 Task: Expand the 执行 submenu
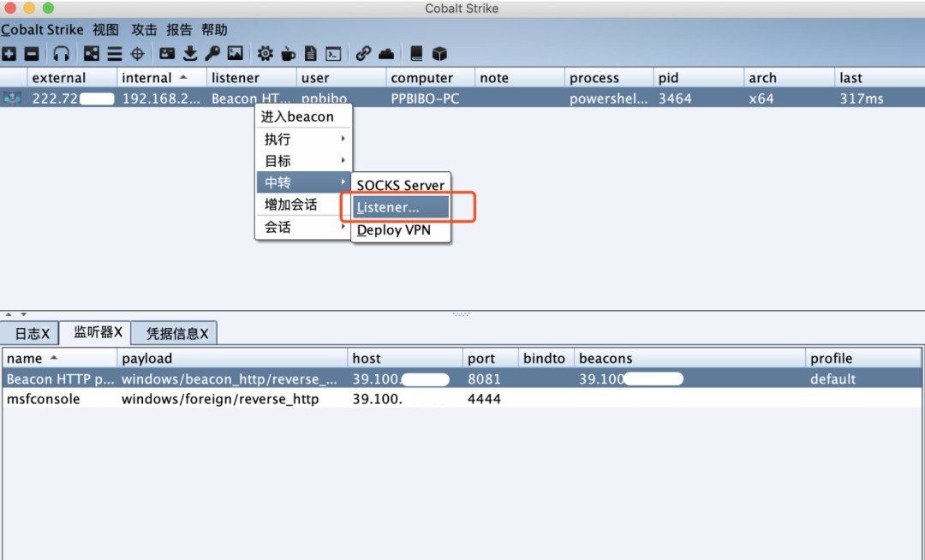tap(303, 139)
